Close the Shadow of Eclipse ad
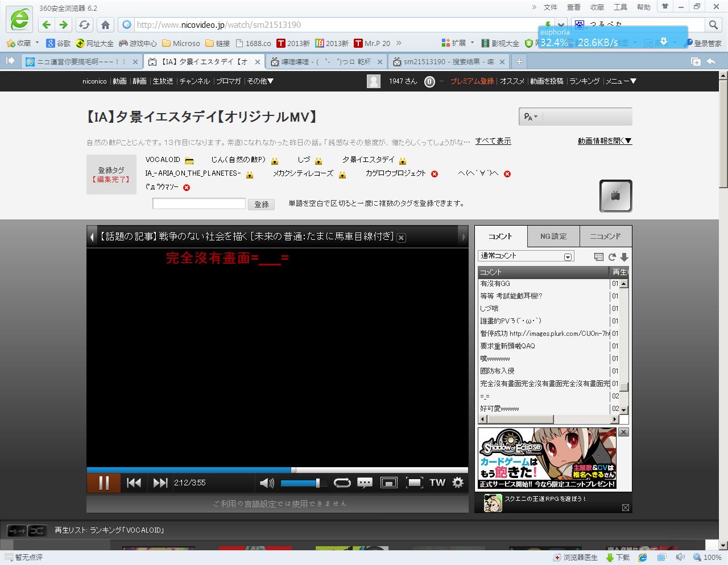Viewport: 728px width, 565px height. point(623,433)
